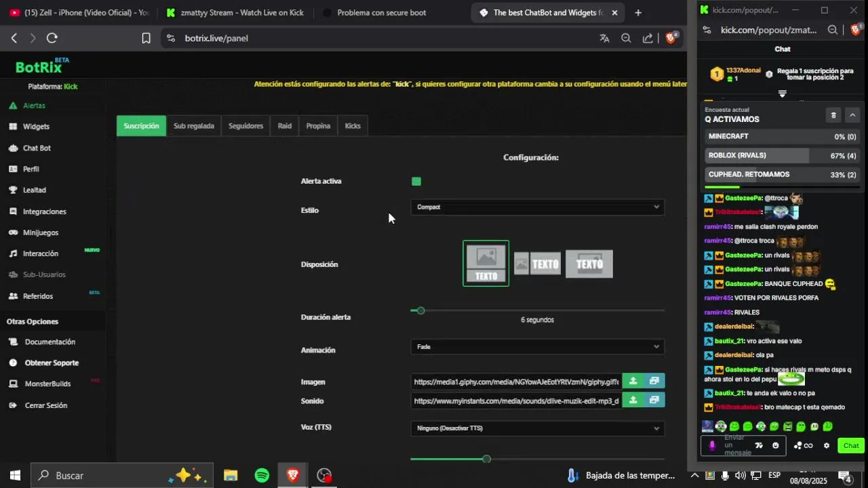Open gallery for the Sonido field
Viewport: 868px width, 488px height.
[654, 401]
